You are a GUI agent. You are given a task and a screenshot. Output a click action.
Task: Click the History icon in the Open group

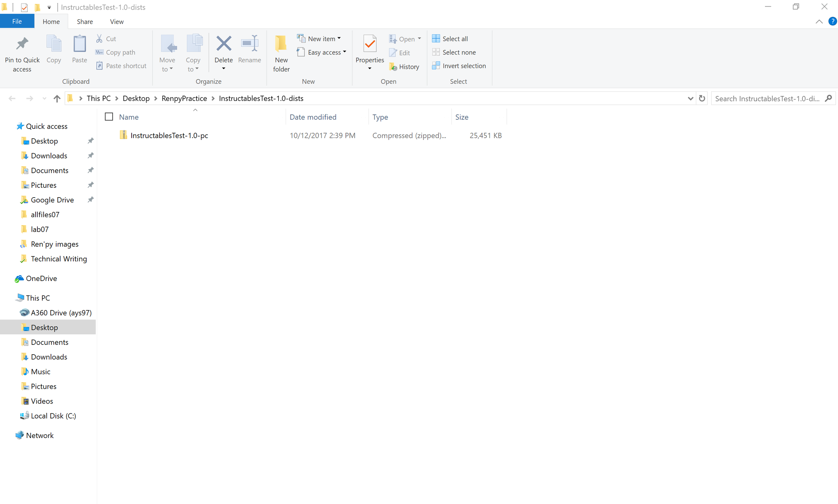pyautogui.click(x=393, y=67)
